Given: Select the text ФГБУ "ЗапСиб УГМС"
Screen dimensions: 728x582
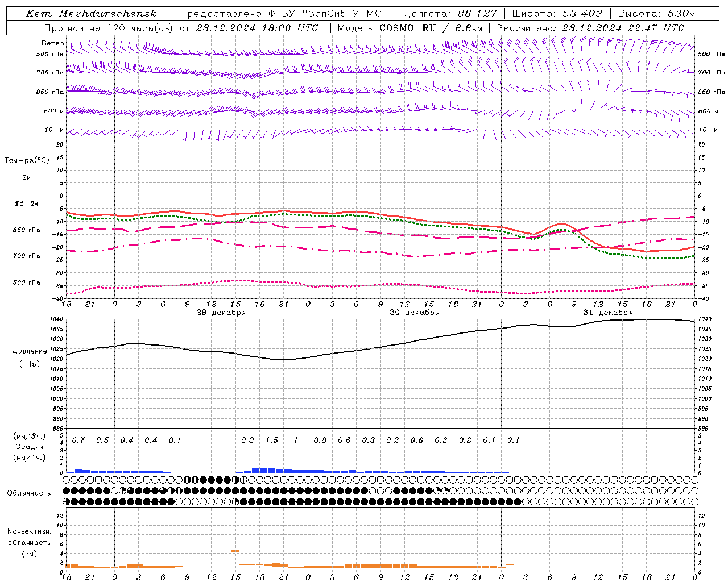Looking at the screenshot, I should tap(328, 14).
